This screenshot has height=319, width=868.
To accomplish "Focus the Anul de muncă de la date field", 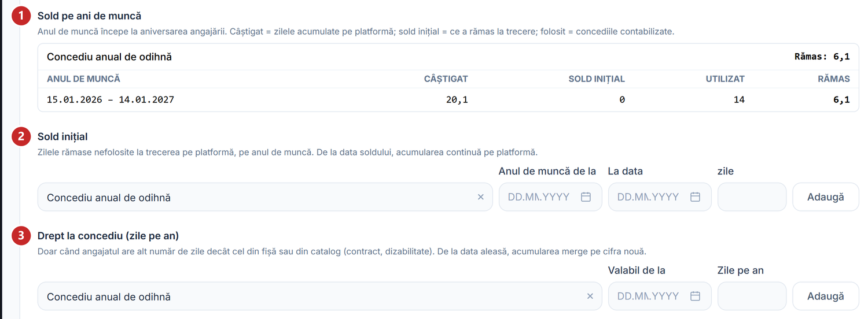I will click(550, 197).
